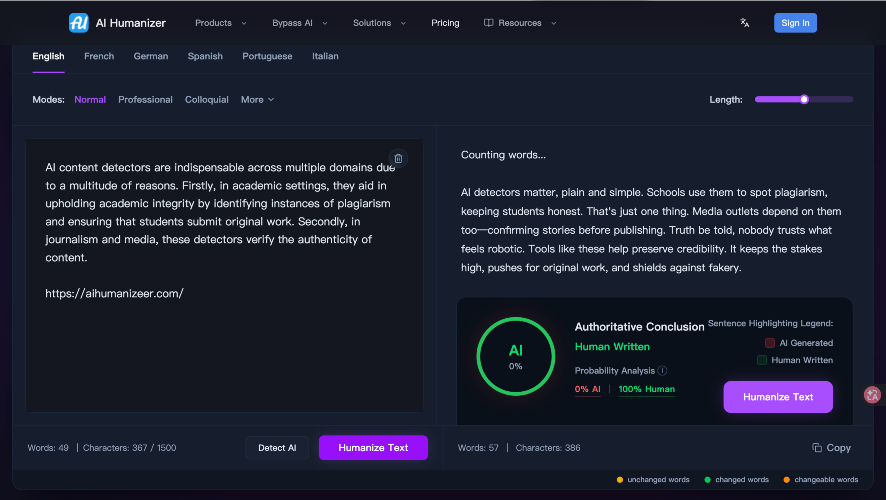Adjust the Length slider handle
Image resolution: width=886 pixels, height=500 pixels.
803,99
